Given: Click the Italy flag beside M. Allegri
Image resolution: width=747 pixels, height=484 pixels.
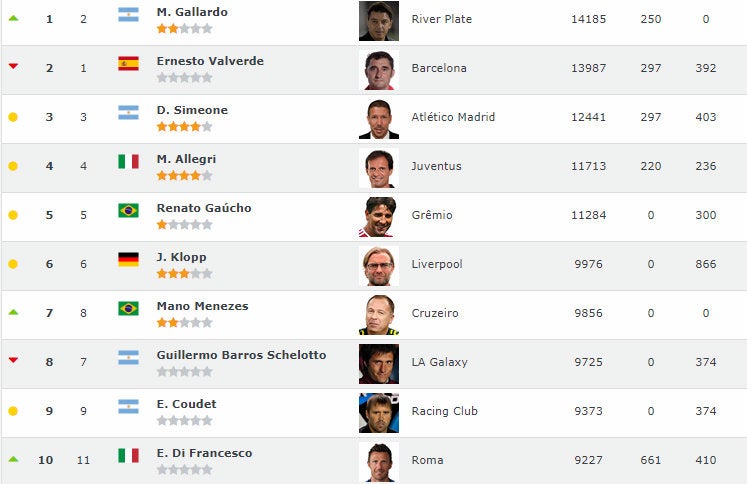Looking at the screenshot, I should coord(128,161).
